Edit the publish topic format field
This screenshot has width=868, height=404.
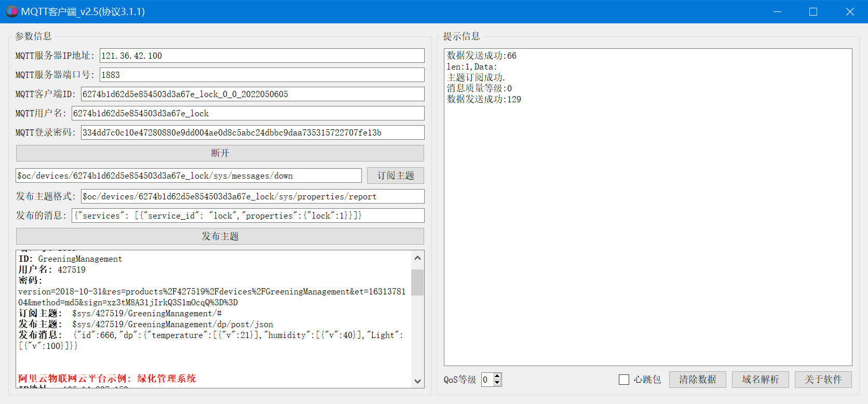click(252, 196)
